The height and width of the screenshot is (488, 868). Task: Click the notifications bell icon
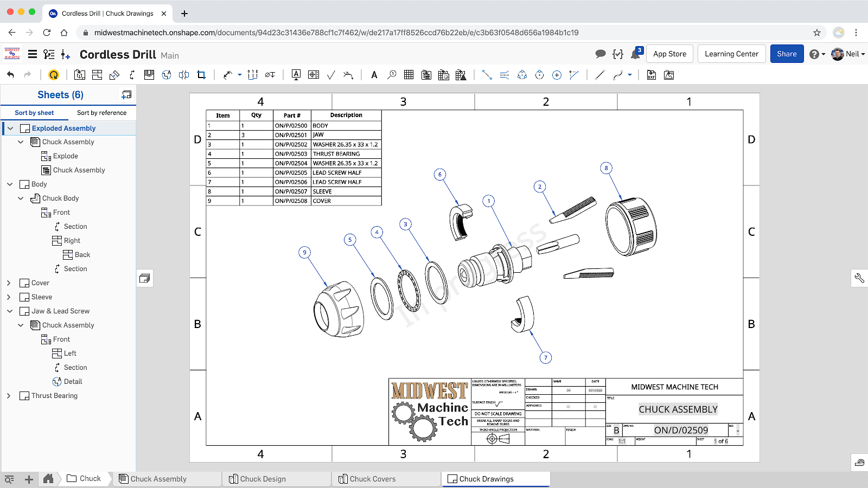[635, 54]
